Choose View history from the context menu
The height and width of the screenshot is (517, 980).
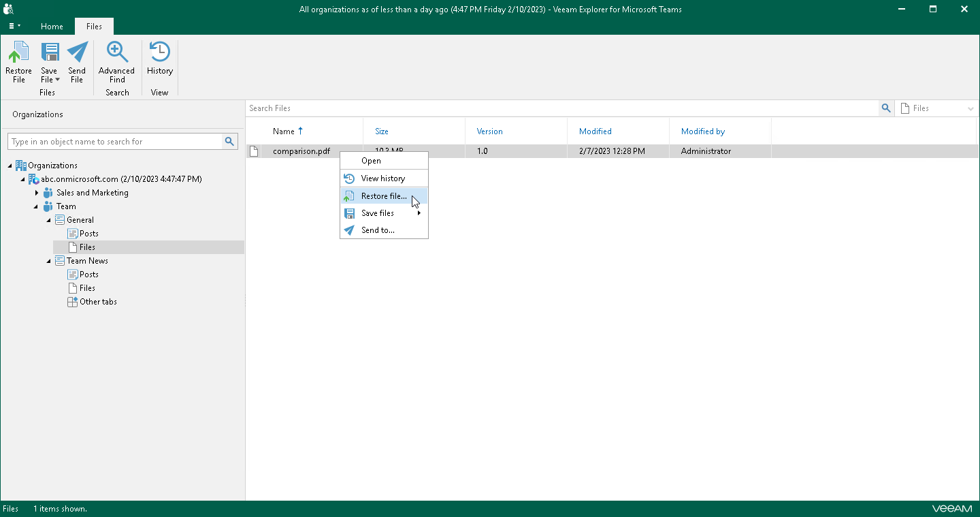384,178
